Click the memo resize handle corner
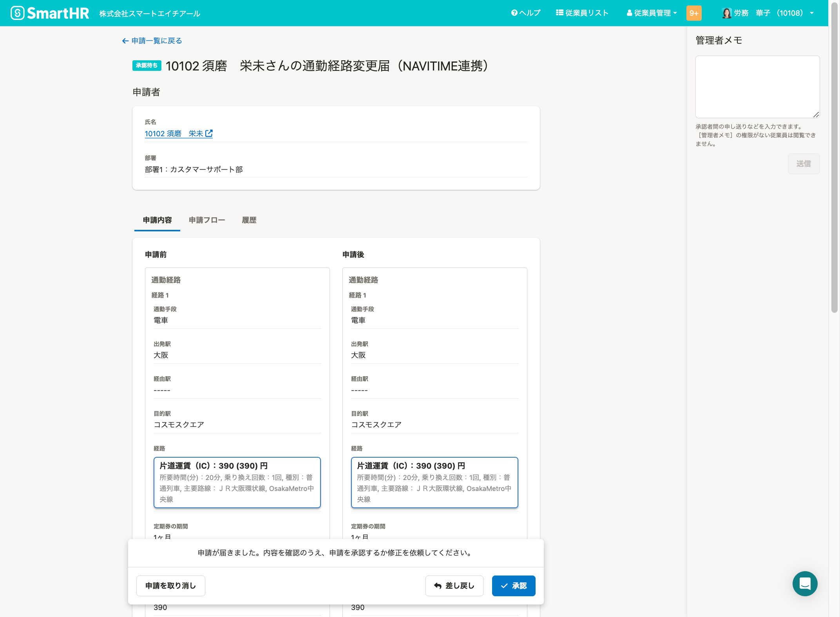Viewport: 840px width, 617px height. click(x=816, y=114)
